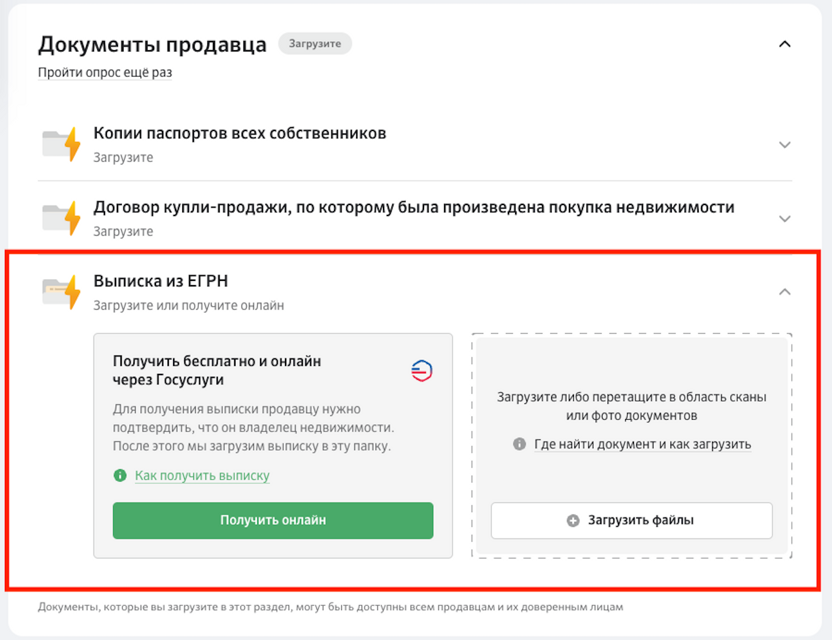The image size is (832, 640).
Task: Click Загрузите либо перетащите в область text
Action: (x=631, y=406)
